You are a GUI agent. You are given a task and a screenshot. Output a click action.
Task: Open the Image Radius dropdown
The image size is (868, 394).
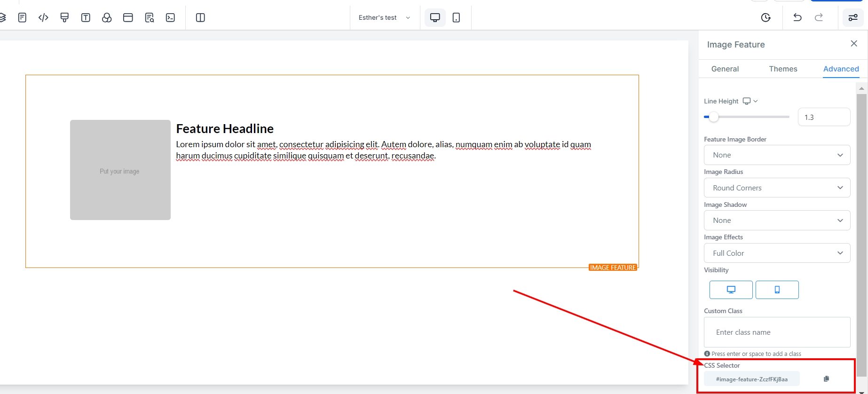tap(777, 188)
